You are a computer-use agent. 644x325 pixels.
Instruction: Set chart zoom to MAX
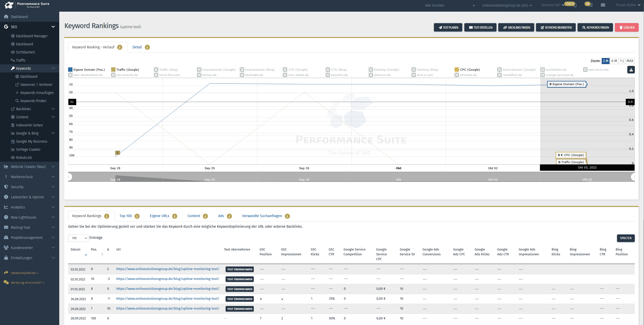point(630,61)
